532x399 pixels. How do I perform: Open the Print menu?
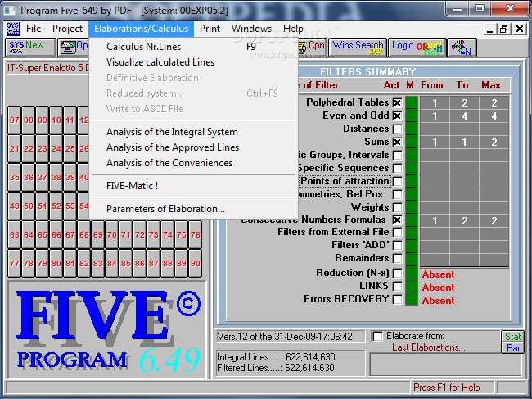tap(210, 29)
